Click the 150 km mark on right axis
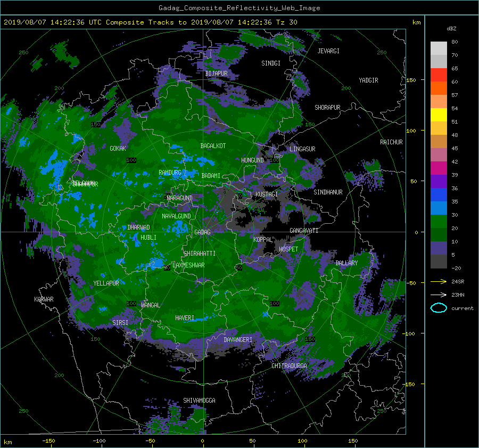Image resolution: width=479 pixels, height=448 pixels. pos(411,80)
